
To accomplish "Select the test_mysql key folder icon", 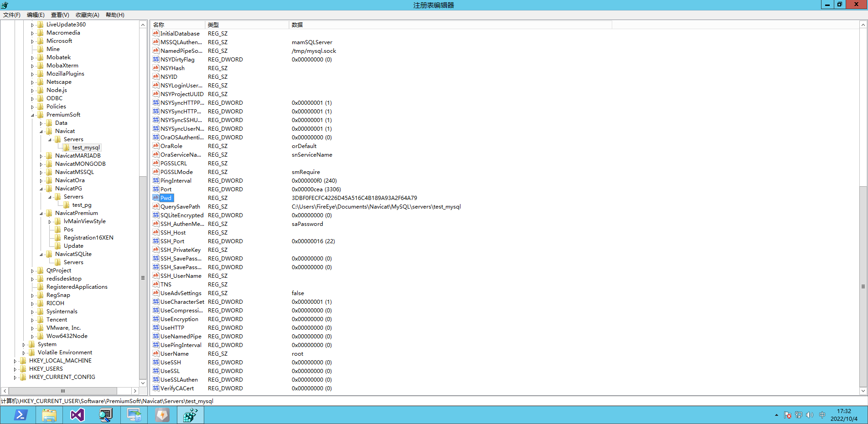I will tap(67, 147).
